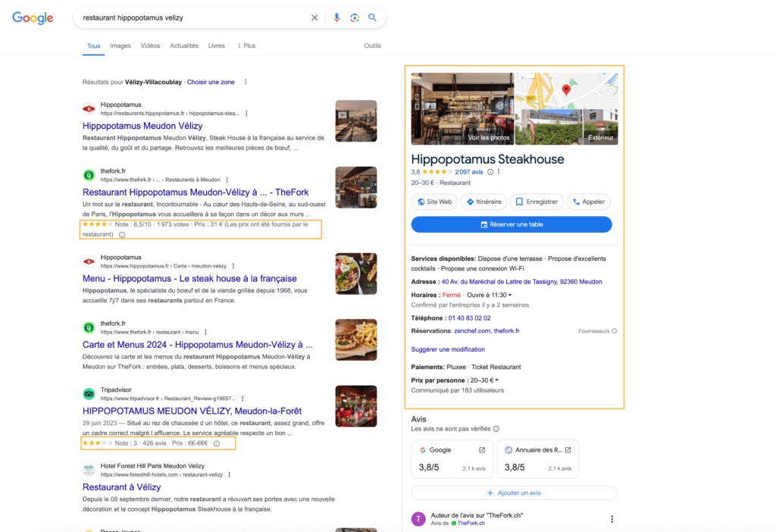This screenshot has height=532, width=776.
Task: Click Appeler call button
Action: [x=589, y=202]
